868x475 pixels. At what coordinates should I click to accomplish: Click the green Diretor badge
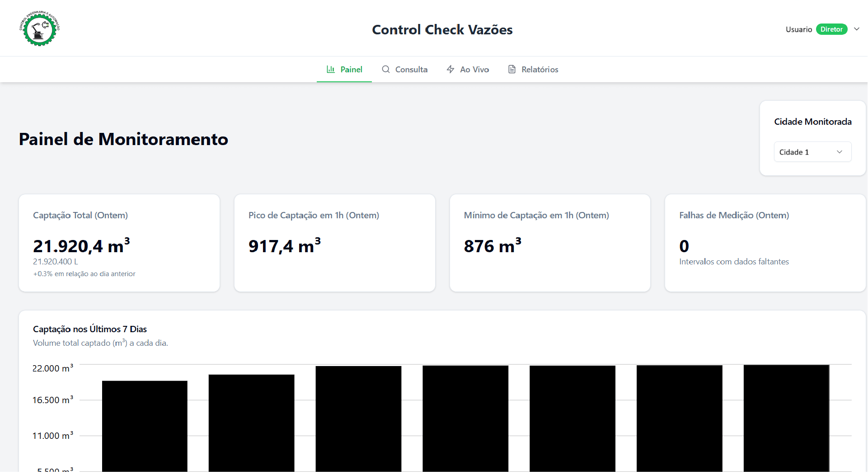(x=832, y=29)
